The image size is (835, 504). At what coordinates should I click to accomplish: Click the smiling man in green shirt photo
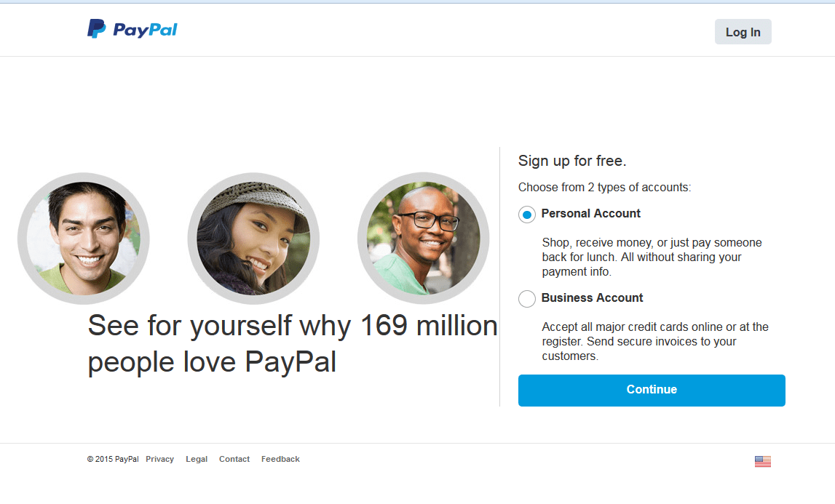[84, 239]
